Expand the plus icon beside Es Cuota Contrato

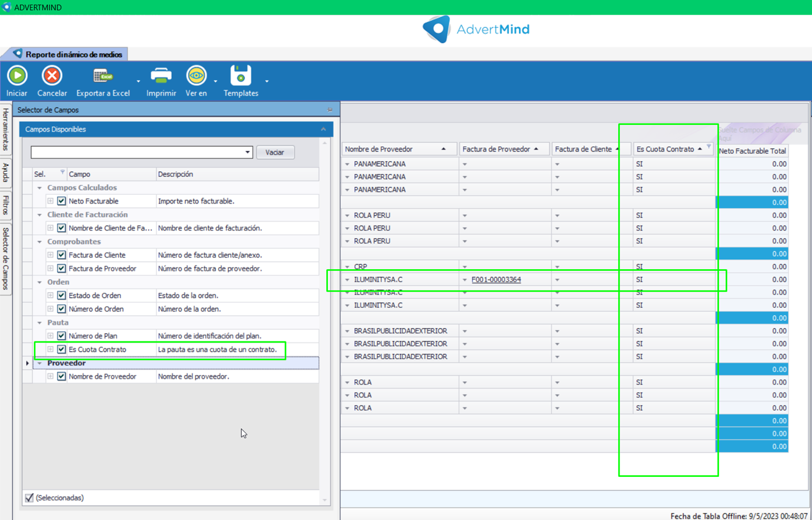click(50, 349)
